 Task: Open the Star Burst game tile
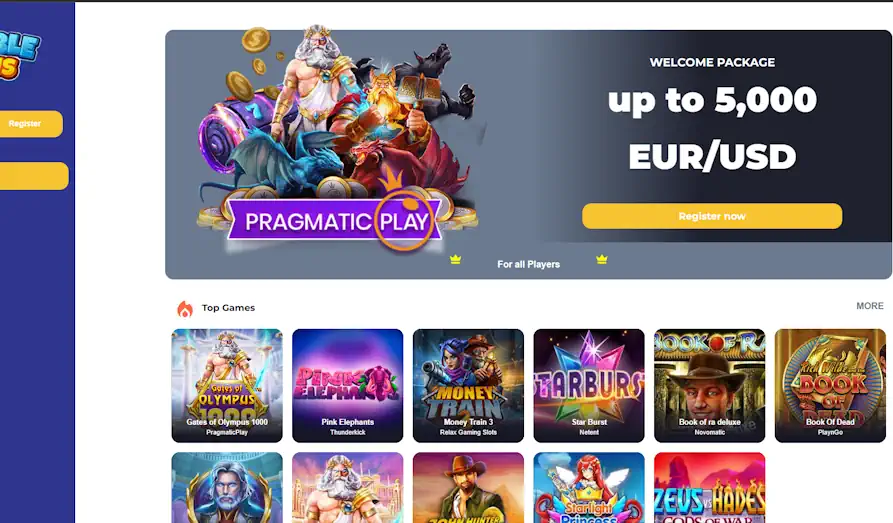(589, 385)
